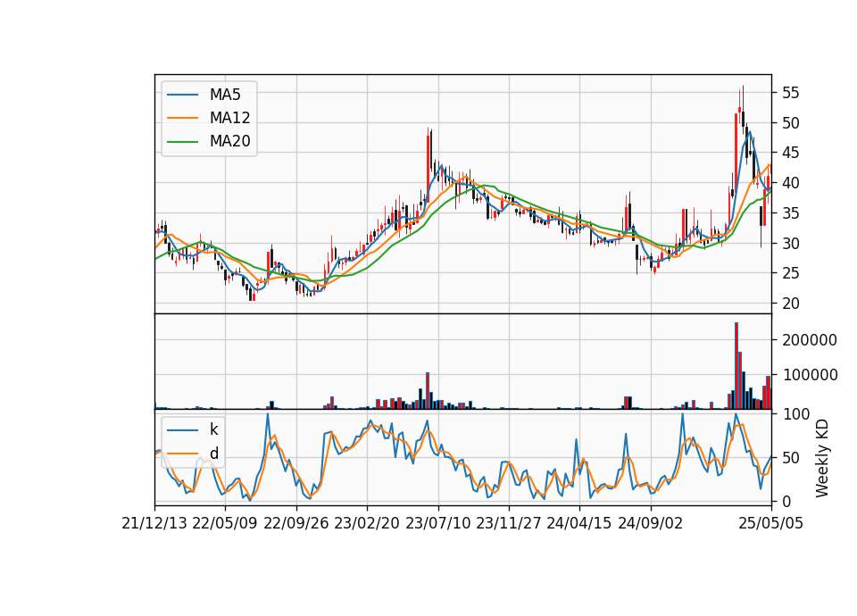Click the KD axis value 0
Screen dimensions: 857x616
pyautogui.click(x=786, y=501)
